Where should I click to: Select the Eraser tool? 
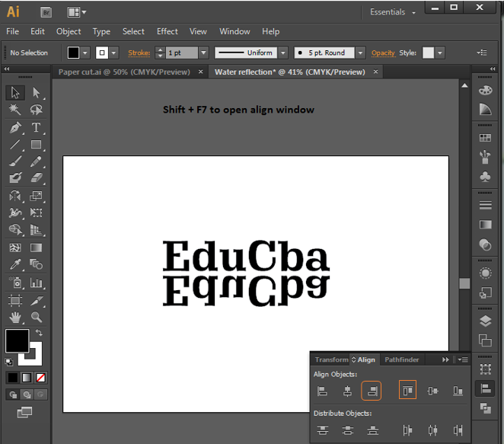(x=37, y=177)
